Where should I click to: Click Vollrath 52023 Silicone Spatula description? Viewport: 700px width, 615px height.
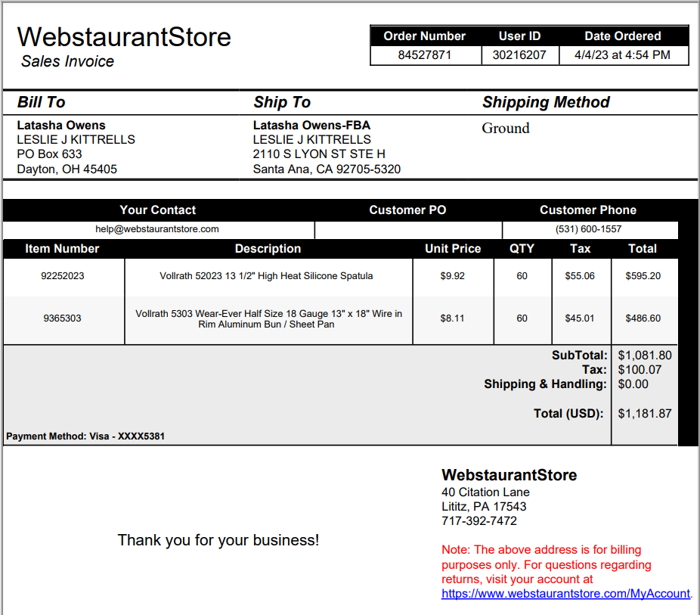tap(266, 276)
